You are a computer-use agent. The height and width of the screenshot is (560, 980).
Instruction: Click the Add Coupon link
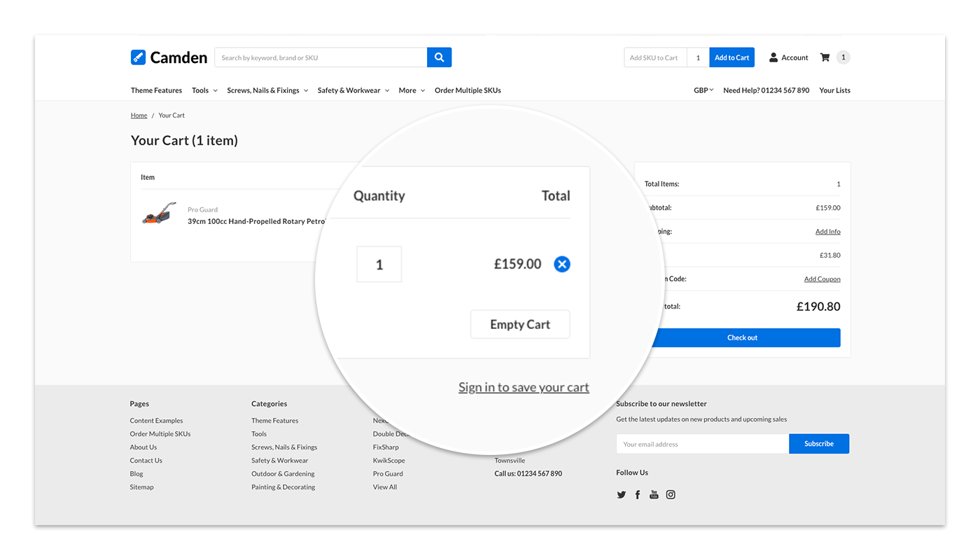(x=822, y=279)
